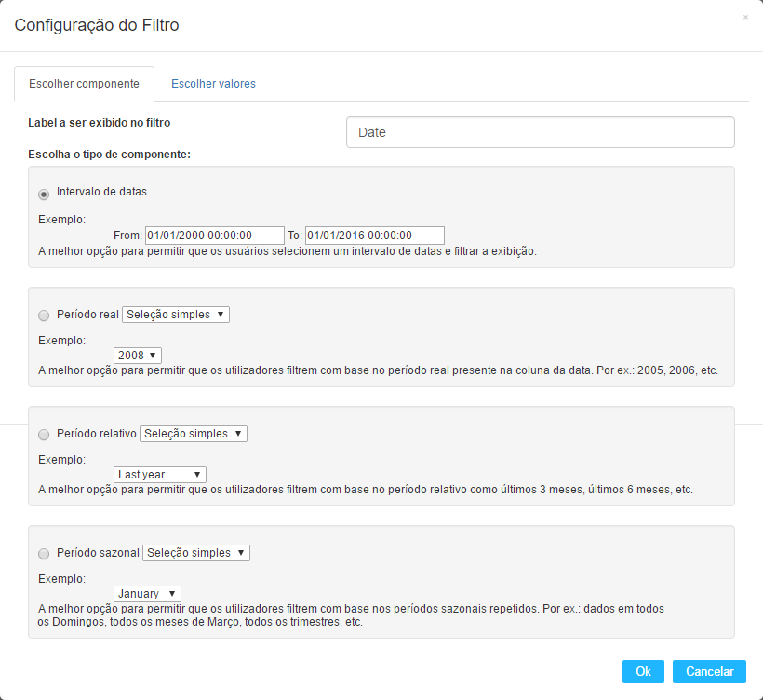Choose the Período sazonal radio option
The image size is (763, 700).
pyautogui.click(x=44, y=554)
